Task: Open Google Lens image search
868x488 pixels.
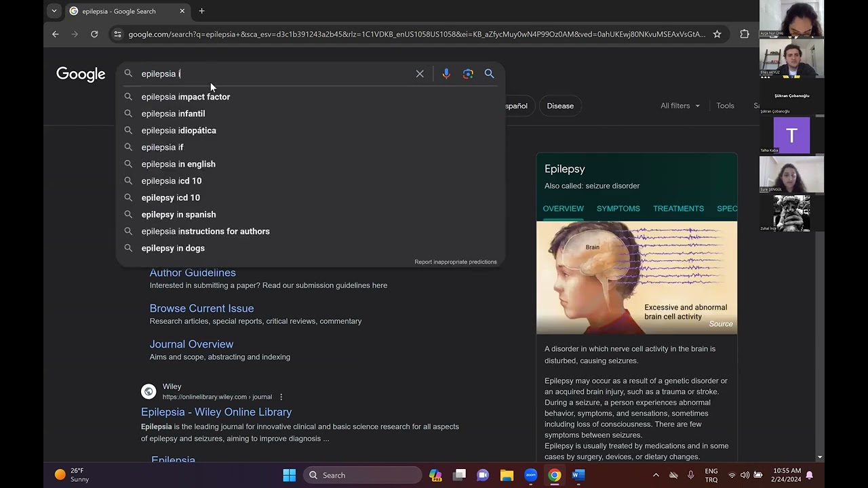Action: pos(468,74)
